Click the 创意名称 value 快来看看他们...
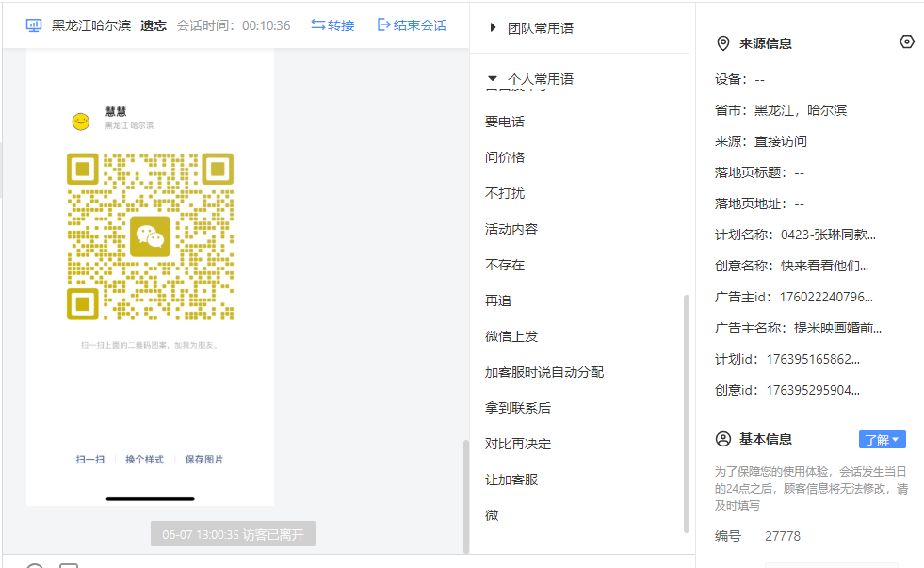 point(824,266)
